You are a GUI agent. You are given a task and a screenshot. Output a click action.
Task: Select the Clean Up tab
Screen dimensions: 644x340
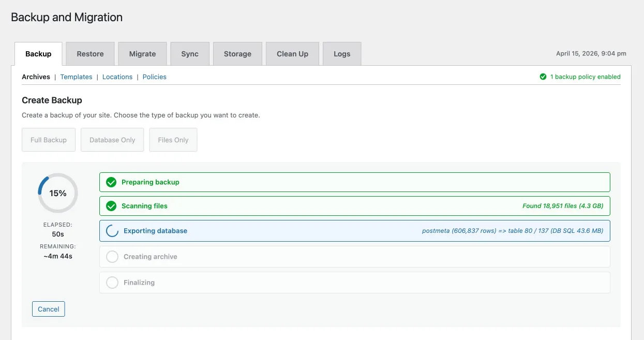[292, 54]
